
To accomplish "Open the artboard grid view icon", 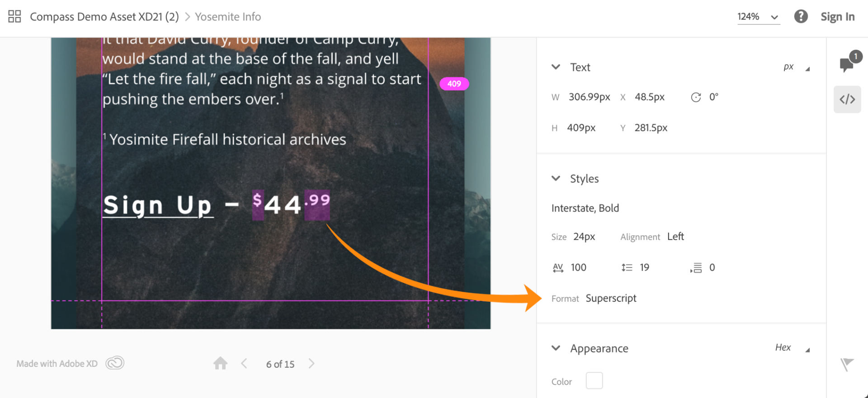I will point(14,17).
